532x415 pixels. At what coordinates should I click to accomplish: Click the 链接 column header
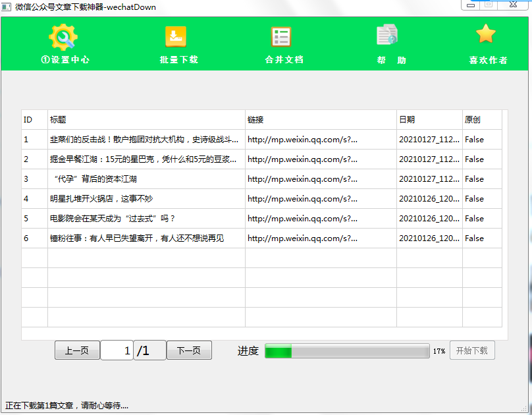click(321, 119)
